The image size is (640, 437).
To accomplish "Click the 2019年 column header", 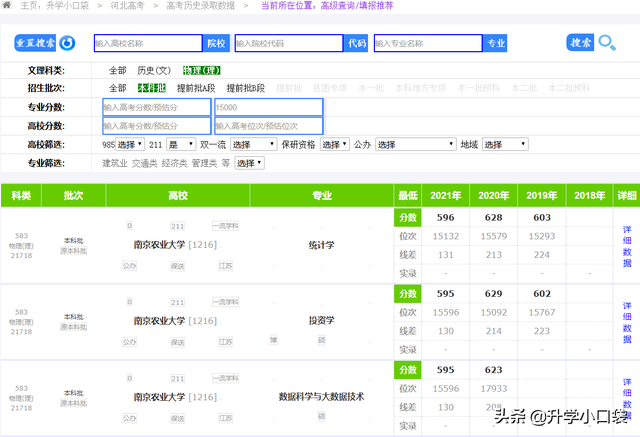I will 542,195.
